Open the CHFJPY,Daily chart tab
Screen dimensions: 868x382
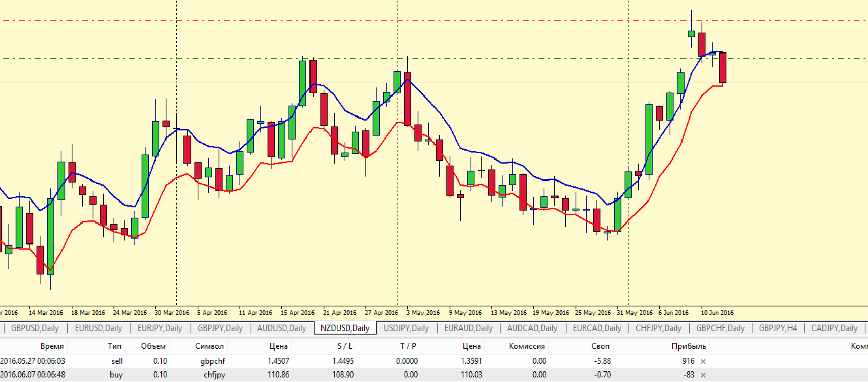[658, 328]
